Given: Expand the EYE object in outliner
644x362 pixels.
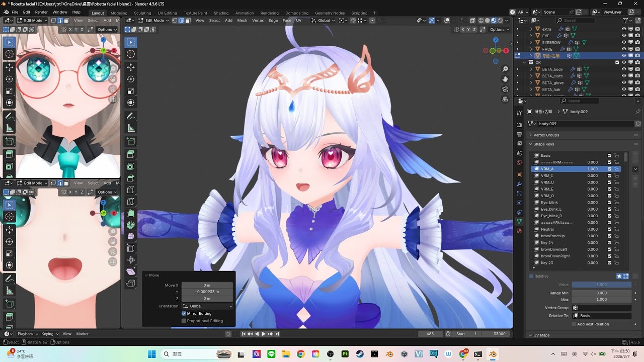Looking at the screenshot, I should (x=531, y=36).
